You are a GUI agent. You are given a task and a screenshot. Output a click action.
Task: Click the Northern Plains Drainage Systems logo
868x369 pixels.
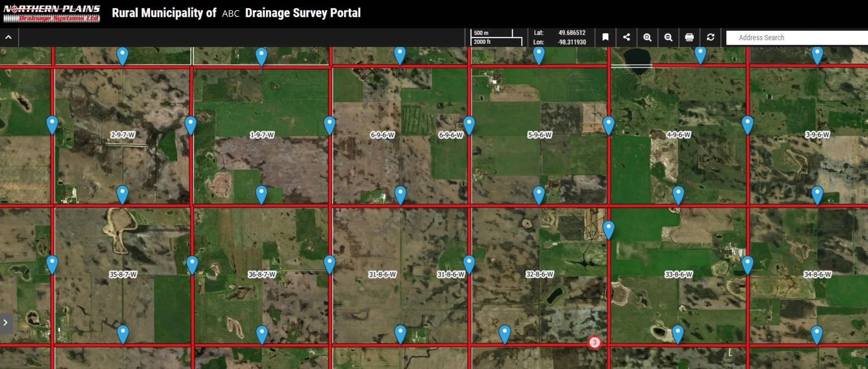[x=52, y=13]
